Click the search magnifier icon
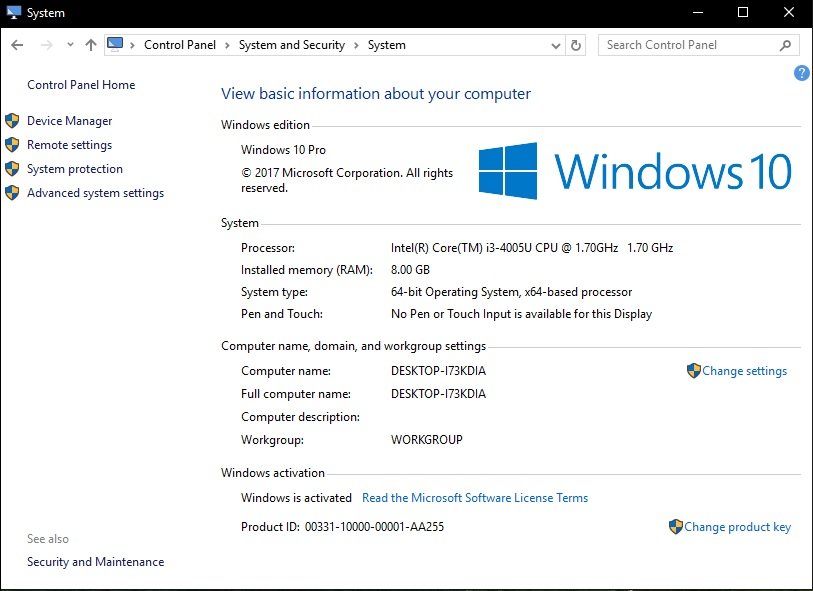 (786, 46)
